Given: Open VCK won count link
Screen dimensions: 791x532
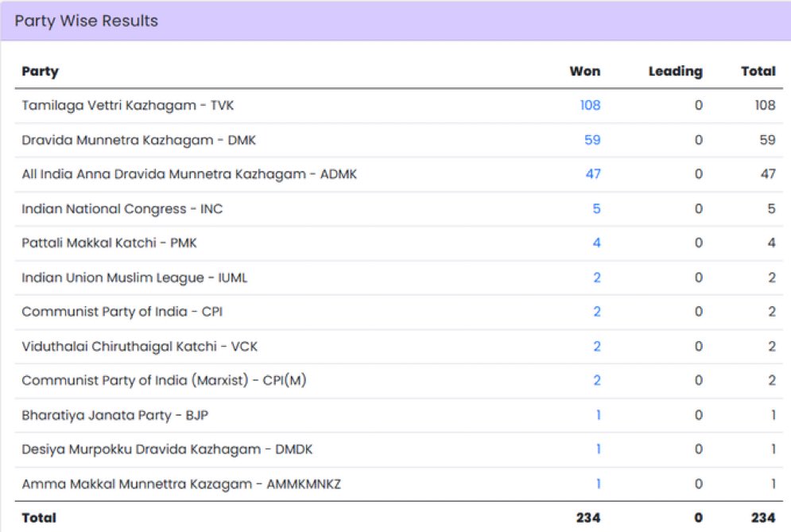Looking at the screenshot, I should click(597, 346).
